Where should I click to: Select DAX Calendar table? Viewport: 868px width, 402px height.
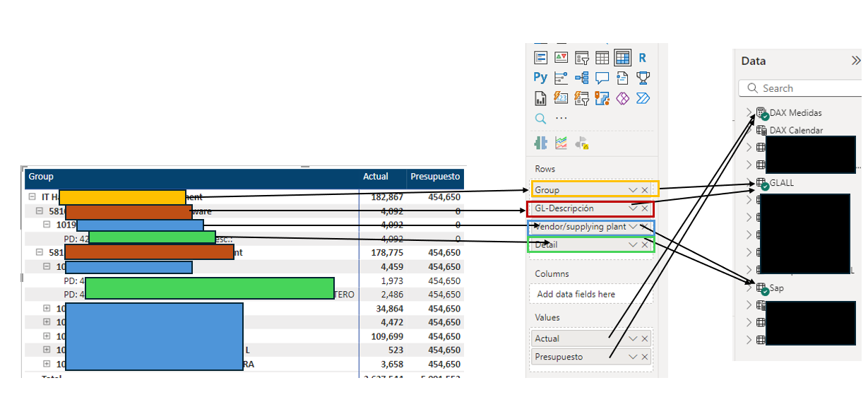pyautogui.click(x=796, y=130)
